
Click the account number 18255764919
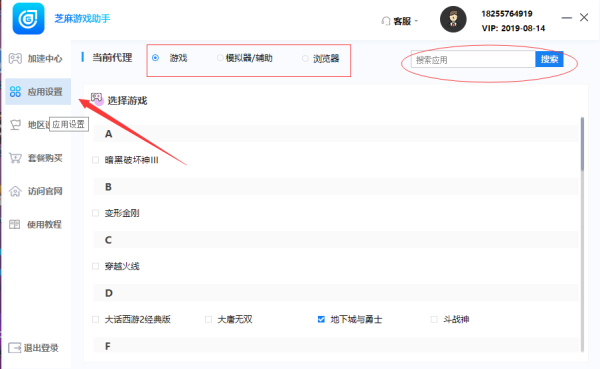(507, 14)
